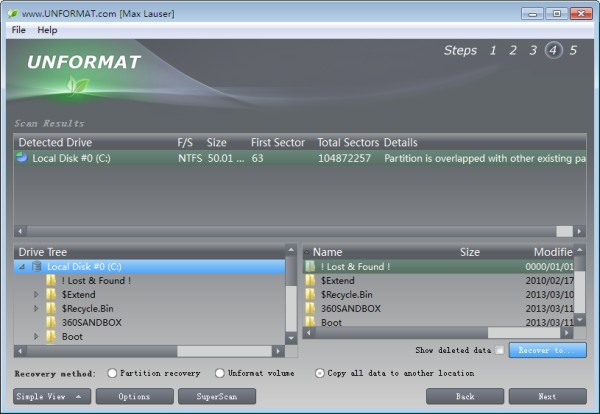The height and width of the screenshot is (414, 600).
Task: Click the drive icon beside Local Disk #0 in Drive Tree
Action: (37, 266)
